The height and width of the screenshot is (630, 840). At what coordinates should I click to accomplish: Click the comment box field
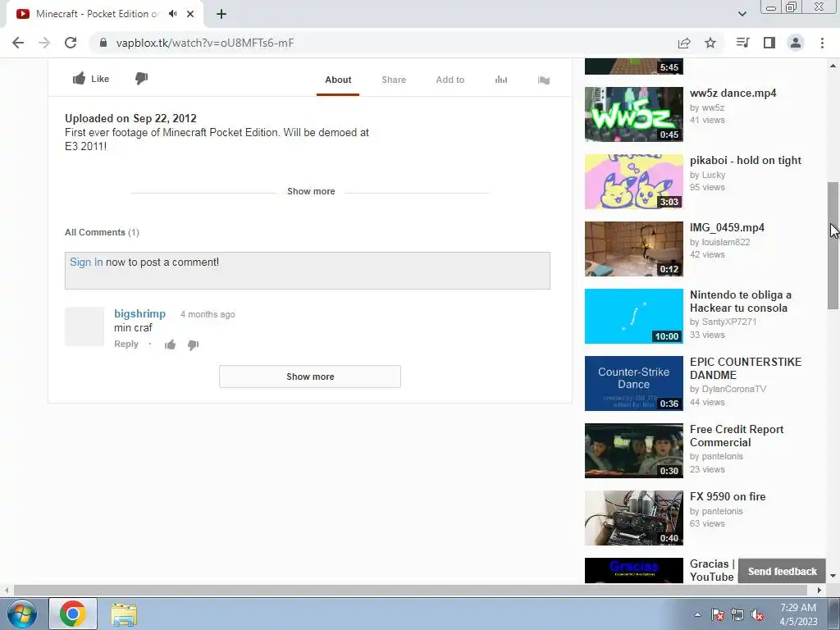click(308, 271)
